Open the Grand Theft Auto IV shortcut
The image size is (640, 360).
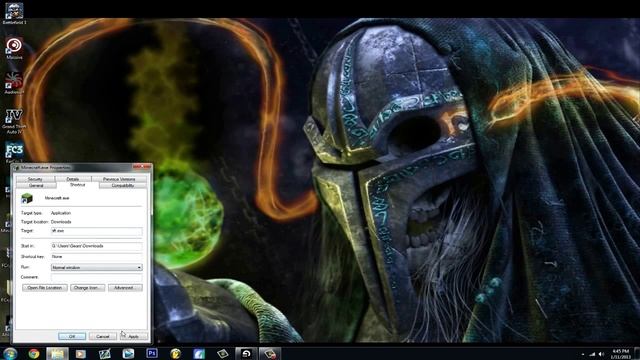tap(14, 120)
